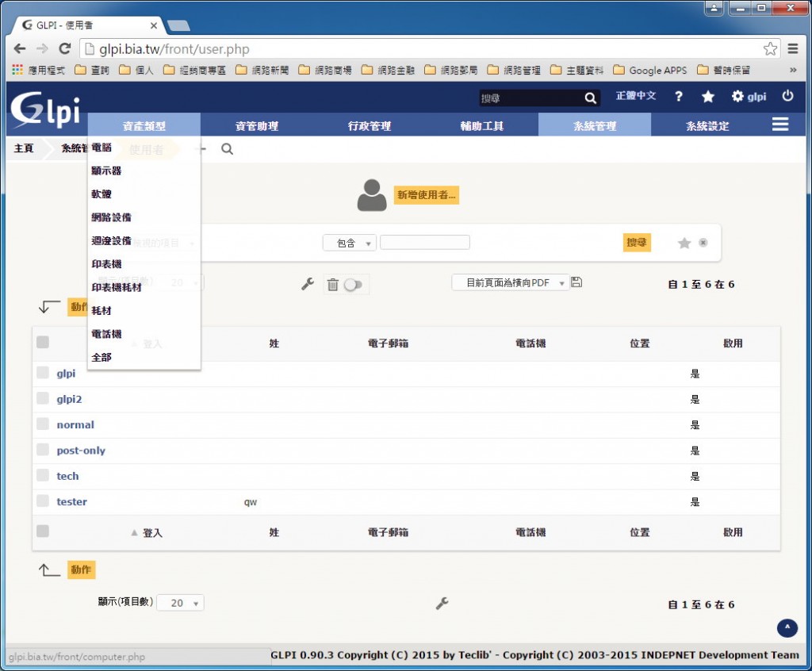Click the GLPI logo
This screenshot has width=812, height=671.
click(x=45, y=109)
